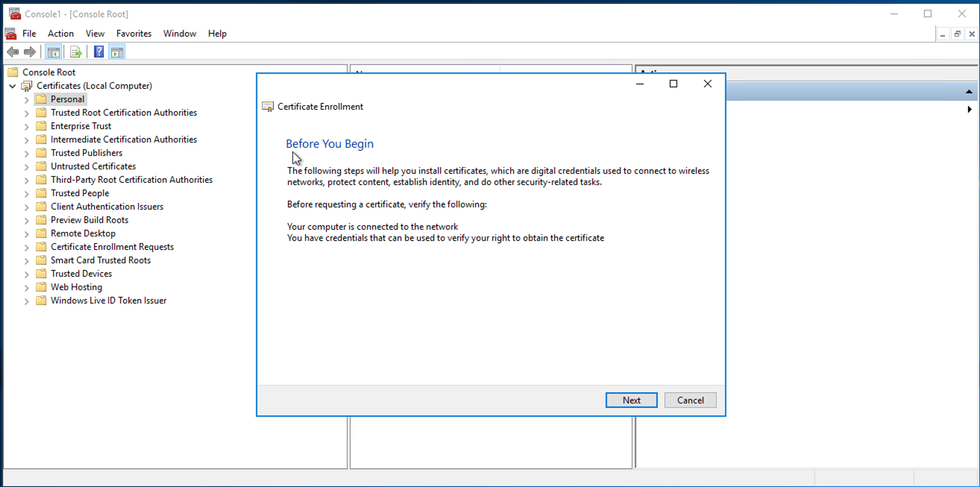Select the Web Hosting store
This screenshot has width=980, height=487.
(x=76, y=287)
